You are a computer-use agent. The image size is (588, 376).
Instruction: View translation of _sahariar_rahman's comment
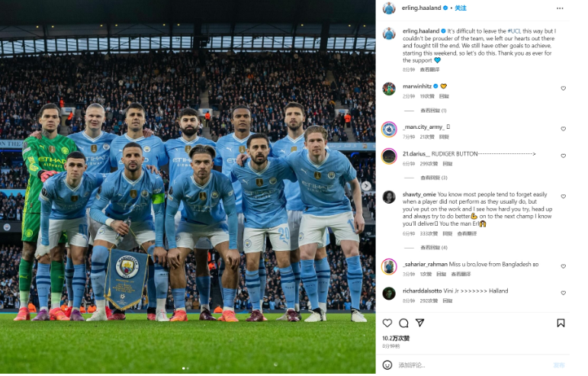pos(461,274)
